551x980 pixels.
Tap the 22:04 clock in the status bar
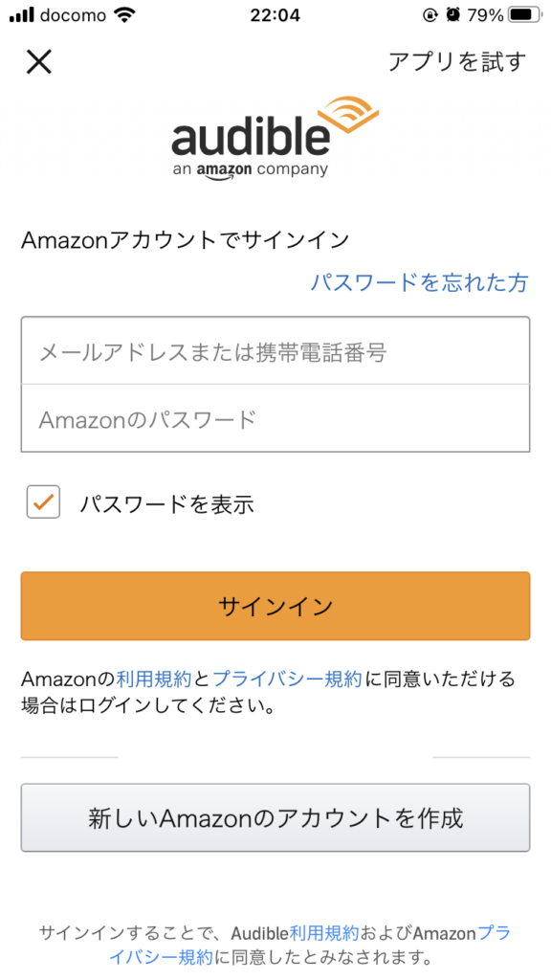pyautogui.click(x=275, y=15)
